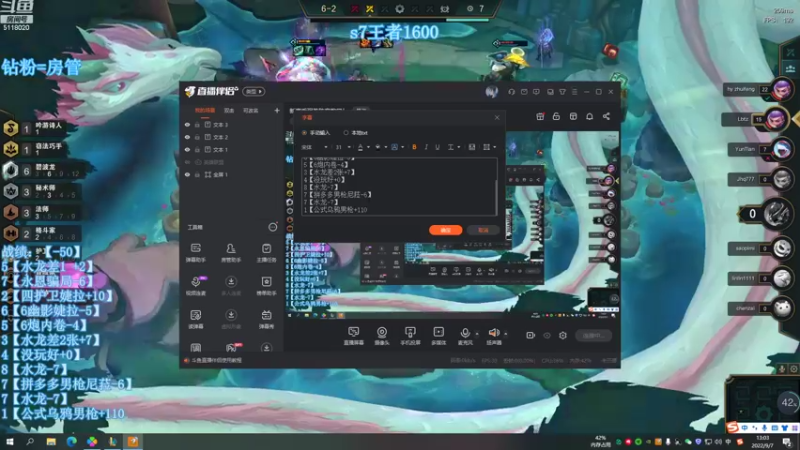Toggle bold text formatting
The width and height of the screenshot is (800, 450).
[414, 147]
